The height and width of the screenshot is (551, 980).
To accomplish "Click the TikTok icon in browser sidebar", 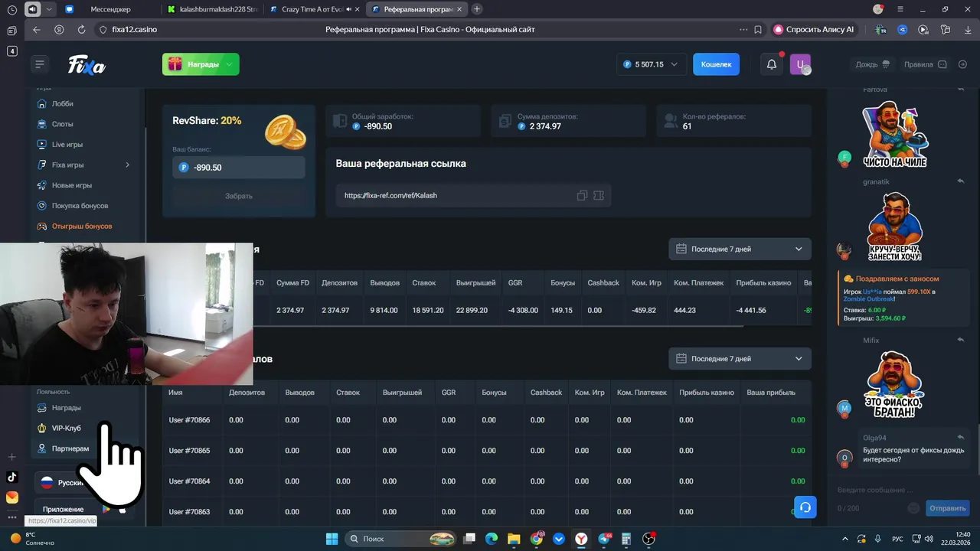I will coord(11,477).
